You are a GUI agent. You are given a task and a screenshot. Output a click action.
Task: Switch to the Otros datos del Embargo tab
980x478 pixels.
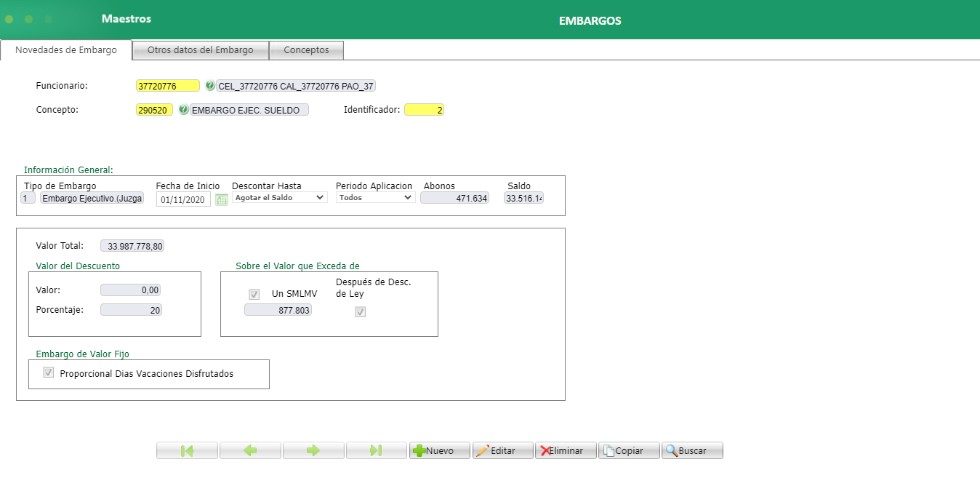[200, 49]
